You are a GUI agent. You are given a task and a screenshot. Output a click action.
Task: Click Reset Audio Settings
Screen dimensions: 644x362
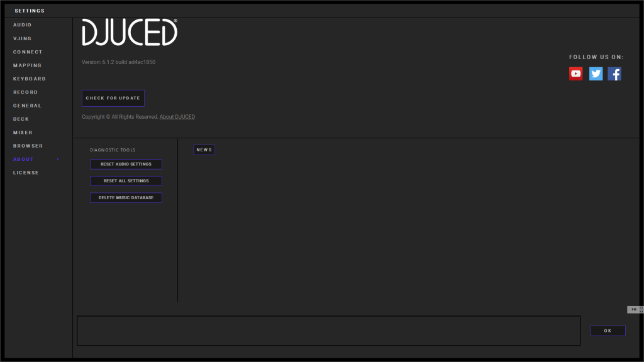click(x=126, y=164)
